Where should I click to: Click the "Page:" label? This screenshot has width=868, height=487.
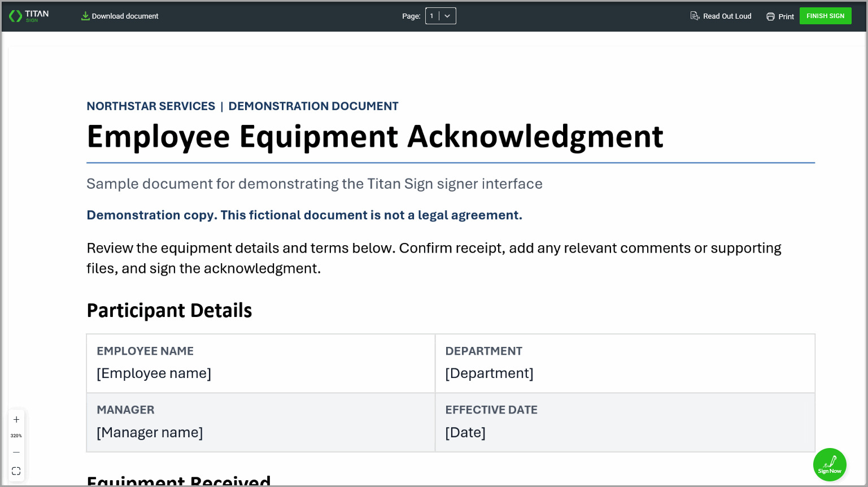click(x=411, y=16)
